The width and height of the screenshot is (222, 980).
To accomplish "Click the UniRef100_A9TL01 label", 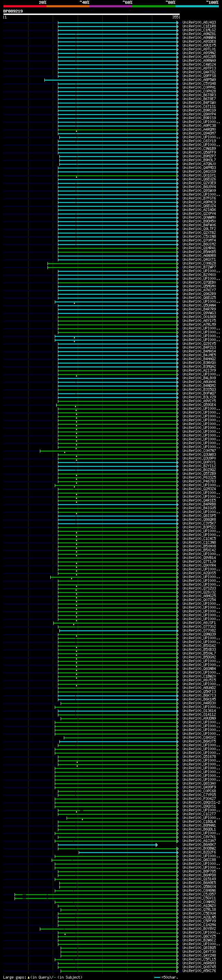I will click(x=199, y=49).
